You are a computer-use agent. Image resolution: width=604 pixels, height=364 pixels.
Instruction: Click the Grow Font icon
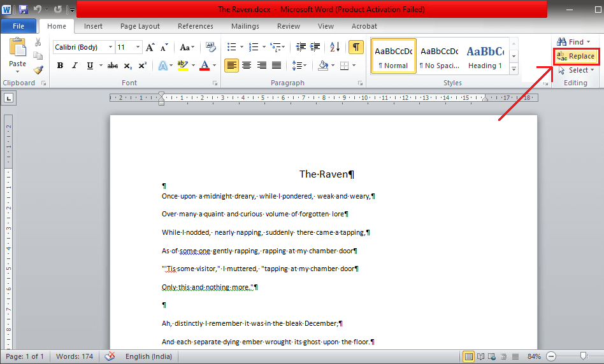click(x=150, y=48)
